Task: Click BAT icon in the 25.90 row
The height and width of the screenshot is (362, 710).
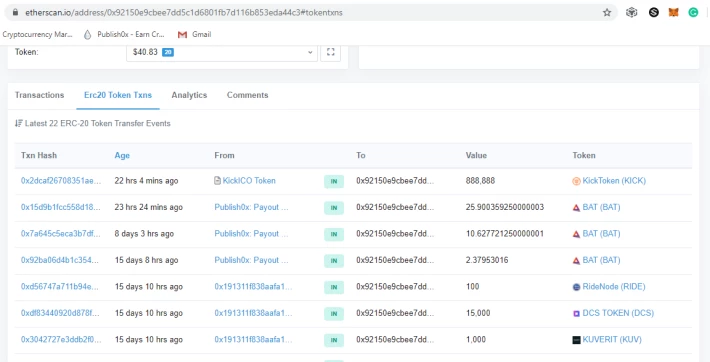Action: click(x=576, y=208)
